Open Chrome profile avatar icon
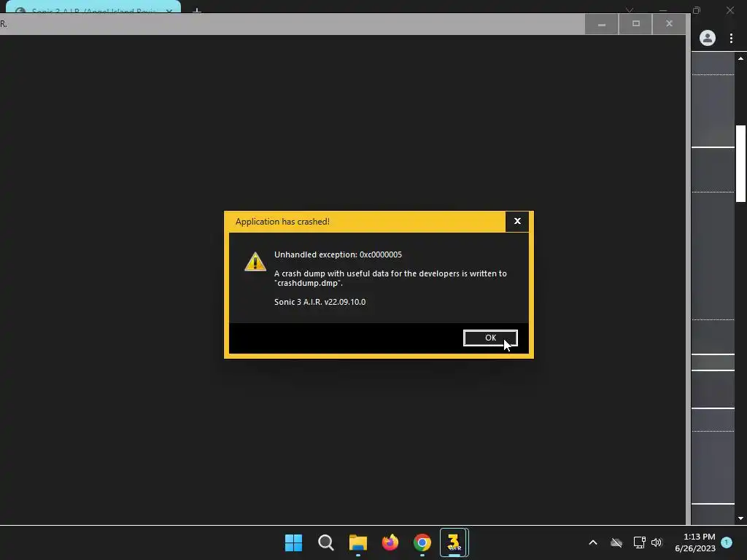The height and width of the screenshot is (560, 747). [708, 38]
